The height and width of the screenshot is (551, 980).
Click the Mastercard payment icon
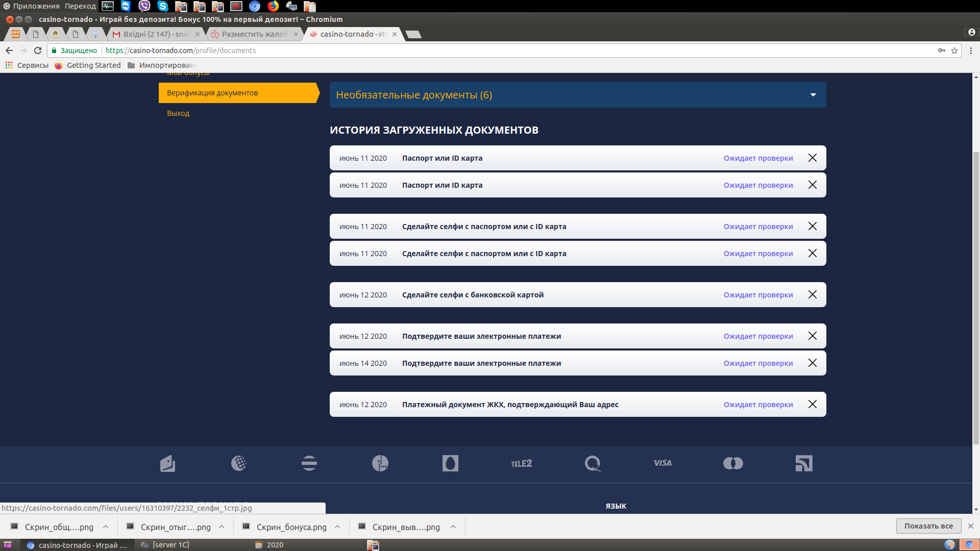[x=733, y=463]
